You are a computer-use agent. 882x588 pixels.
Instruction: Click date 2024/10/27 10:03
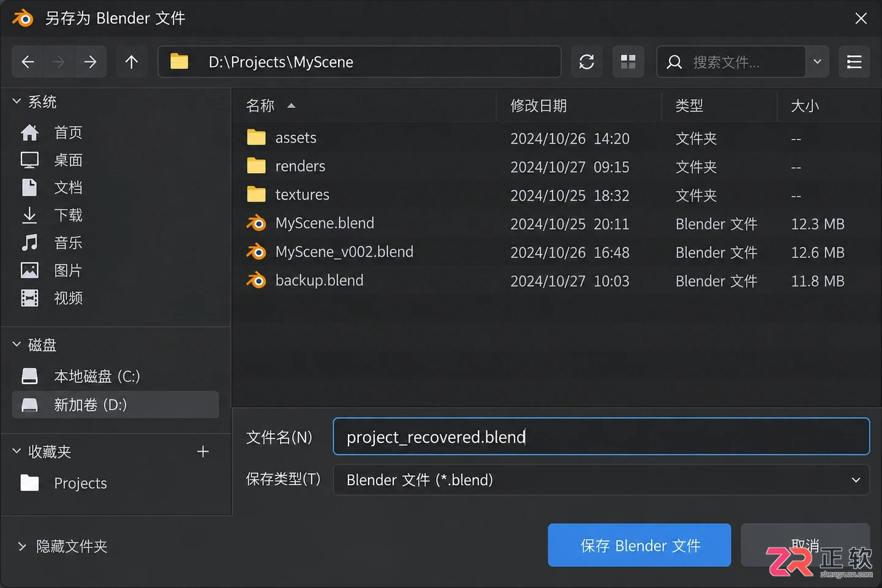point(570,281)
